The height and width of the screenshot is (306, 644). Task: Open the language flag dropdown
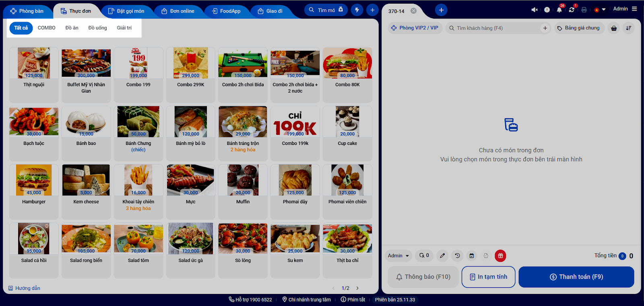pos(599,10)
